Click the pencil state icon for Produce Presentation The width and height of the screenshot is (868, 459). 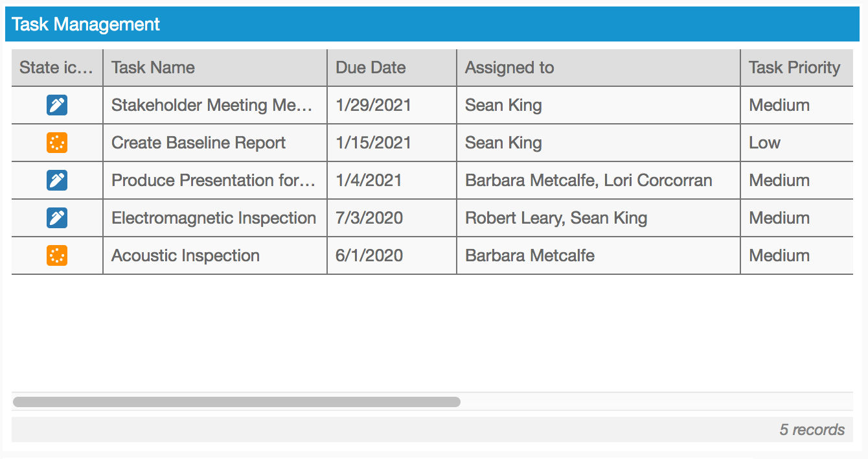(x=57, y=180)
